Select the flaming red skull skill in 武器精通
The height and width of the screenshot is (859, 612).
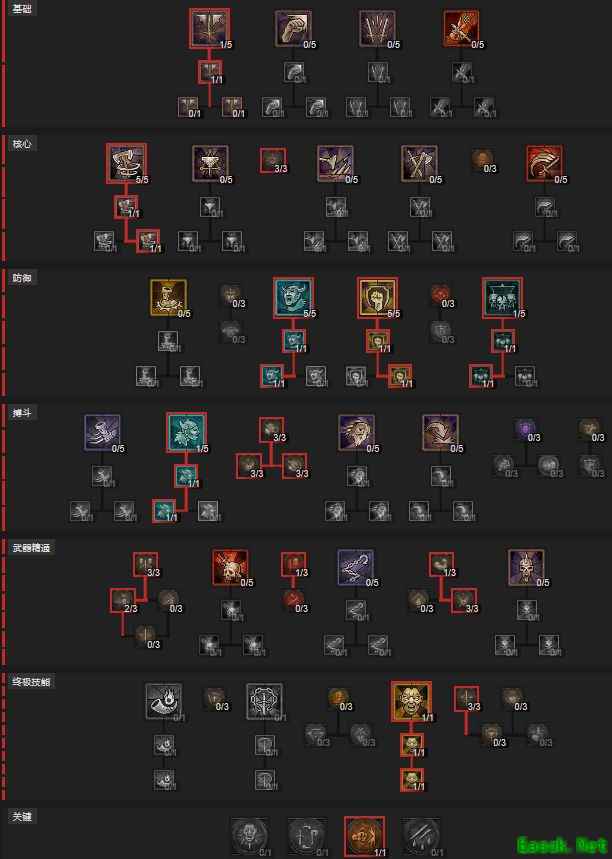[x=231, y=567]
